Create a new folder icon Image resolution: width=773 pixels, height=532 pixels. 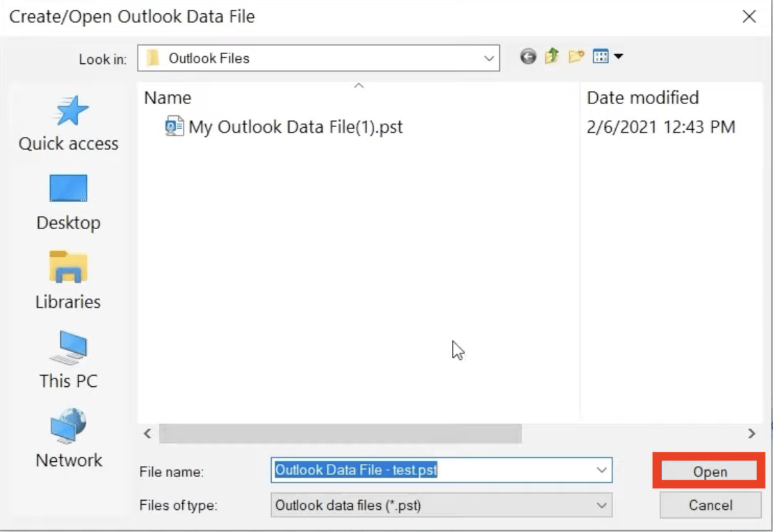[576, 56]
